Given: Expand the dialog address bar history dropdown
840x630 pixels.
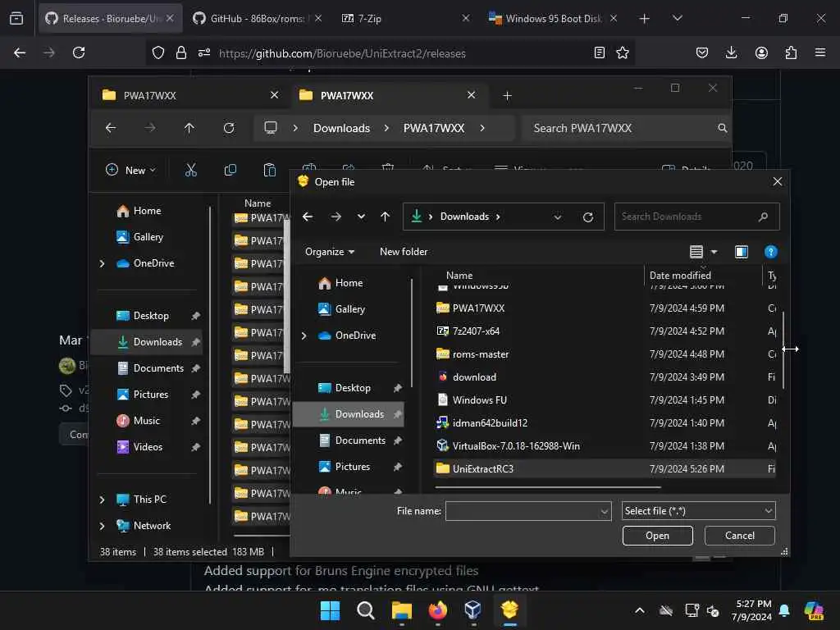Looking at the screenshot, I should pos(557,217).
